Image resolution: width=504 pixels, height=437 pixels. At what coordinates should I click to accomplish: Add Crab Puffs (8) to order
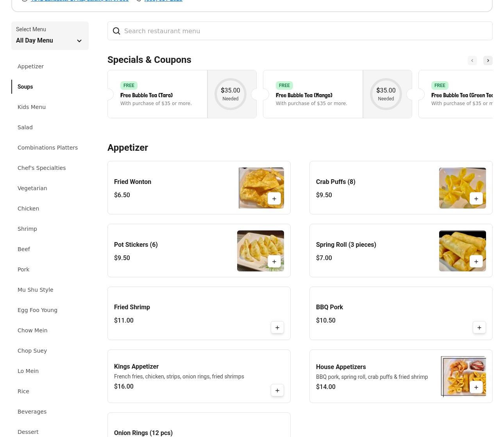pos(476,199)
